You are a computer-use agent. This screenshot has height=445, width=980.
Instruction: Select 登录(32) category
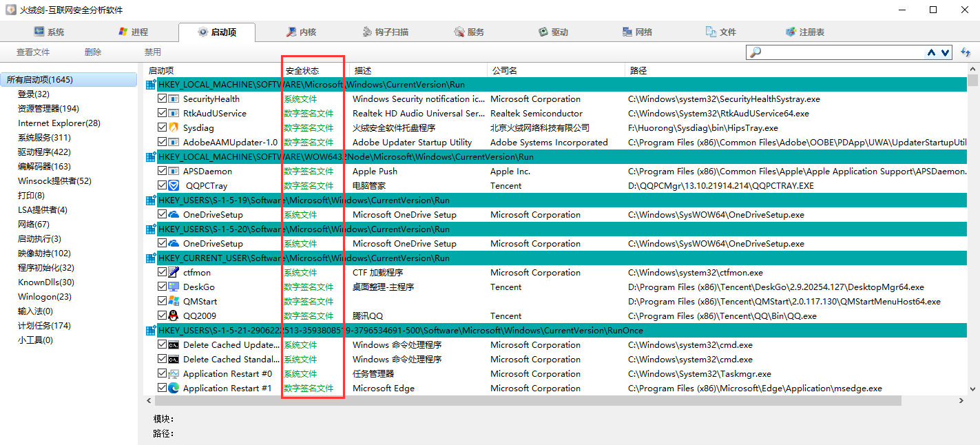34,94
